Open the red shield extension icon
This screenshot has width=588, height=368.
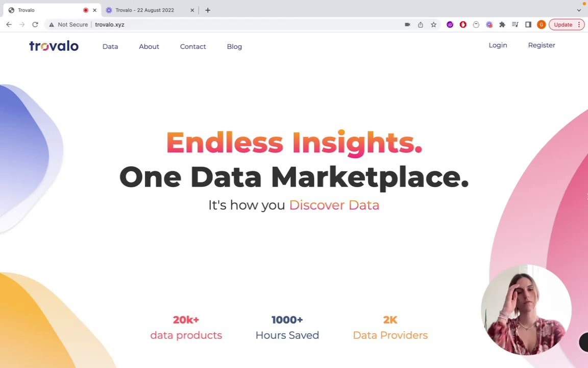coord(463,25)
